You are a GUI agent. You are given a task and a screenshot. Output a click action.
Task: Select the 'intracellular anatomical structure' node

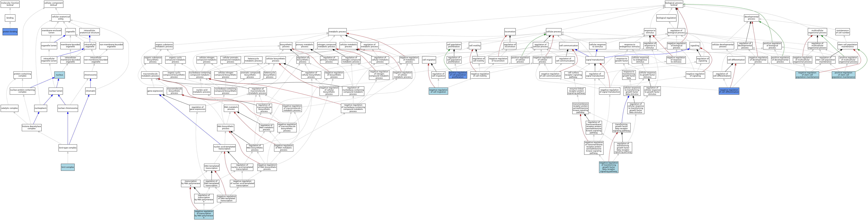click(90, 32)
